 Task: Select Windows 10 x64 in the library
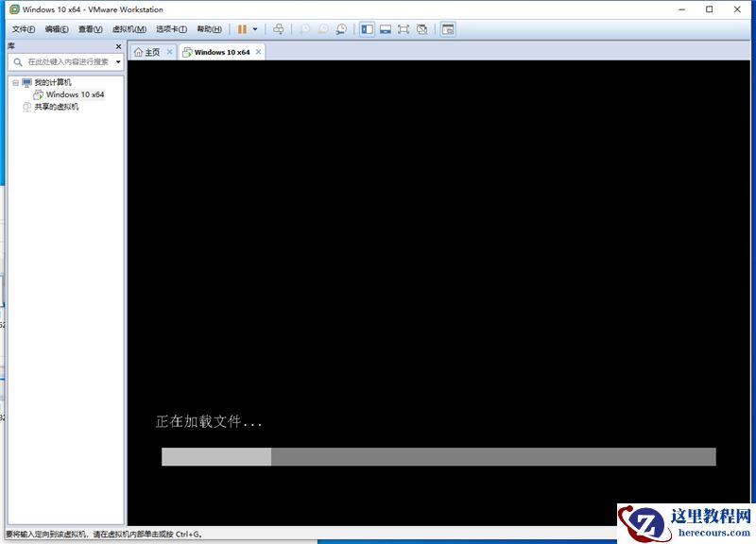pyautogui.click(x=74, y=93)
